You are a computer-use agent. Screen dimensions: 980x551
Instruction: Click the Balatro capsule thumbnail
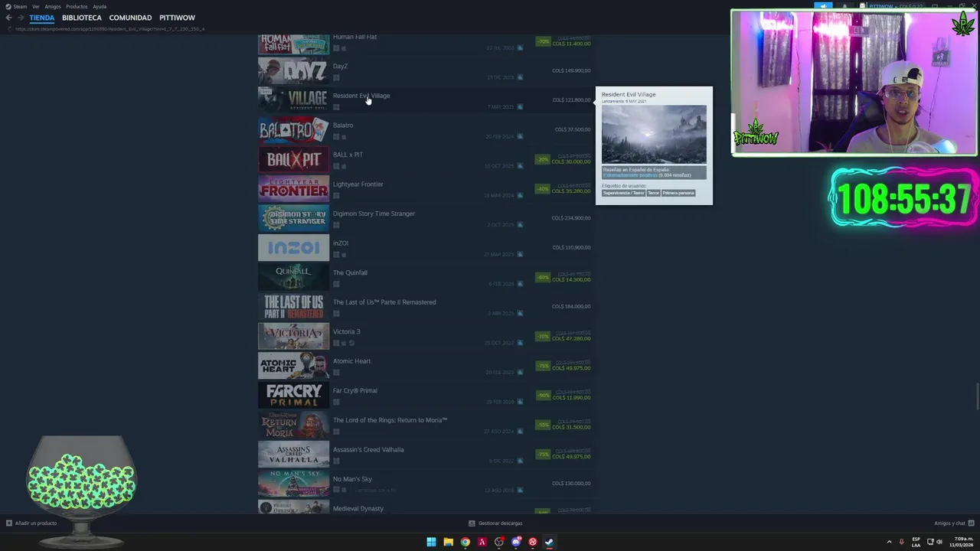[293, 130]
